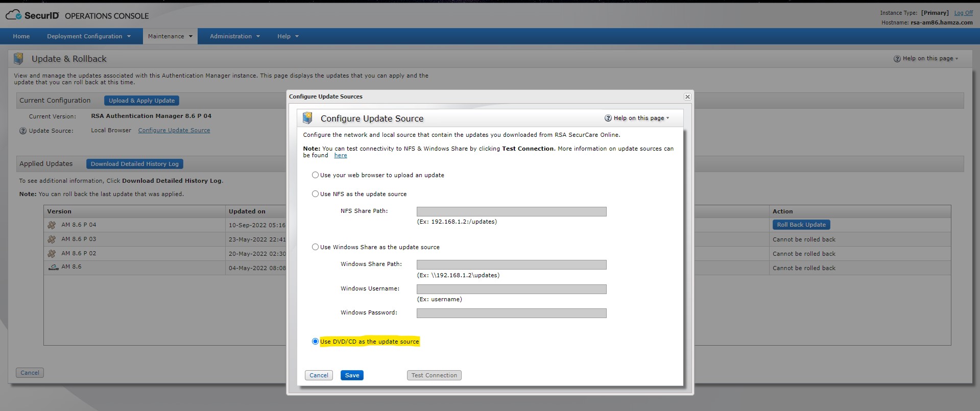The width and height of the screenshot is (980, 411).
Task: Click the 'RSA Authentication Manager 8.6 P 04' version text
Action: pyautogui.click(x=151, y=116)
